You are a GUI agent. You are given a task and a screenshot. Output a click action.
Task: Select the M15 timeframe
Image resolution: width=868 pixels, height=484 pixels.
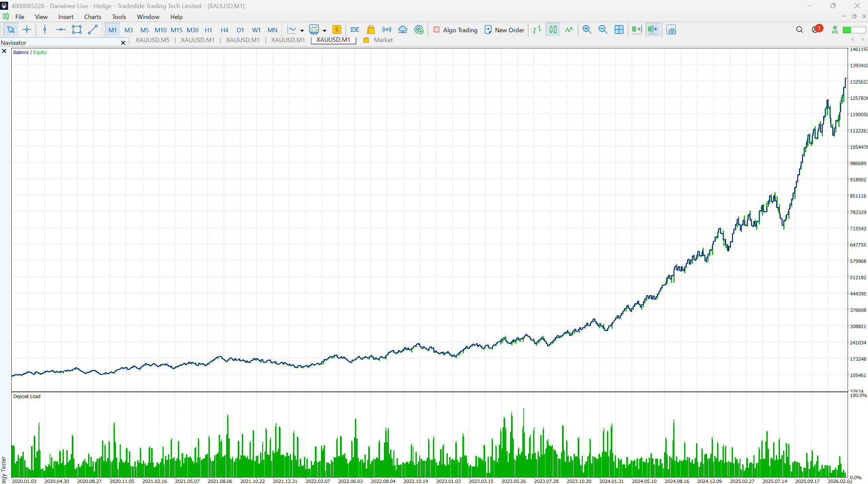(x=176, y=30)
